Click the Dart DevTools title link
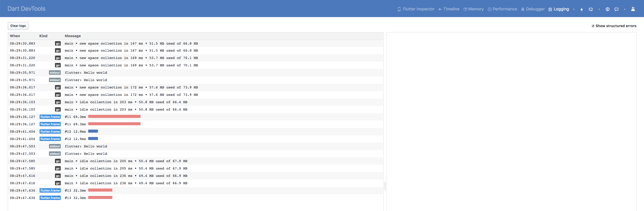Viewport: 644px width, 211px height. (x=26, y=9)
